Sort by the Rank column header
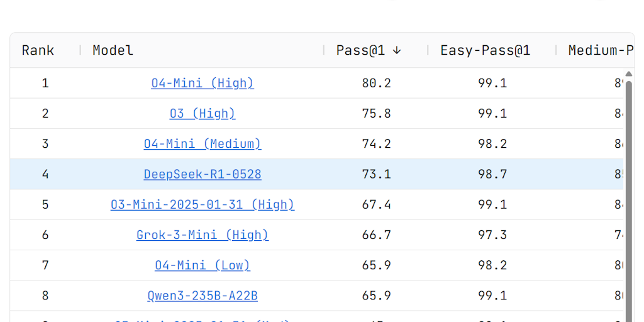This screenshot has height=322, width=644. [x=38, y=50]
